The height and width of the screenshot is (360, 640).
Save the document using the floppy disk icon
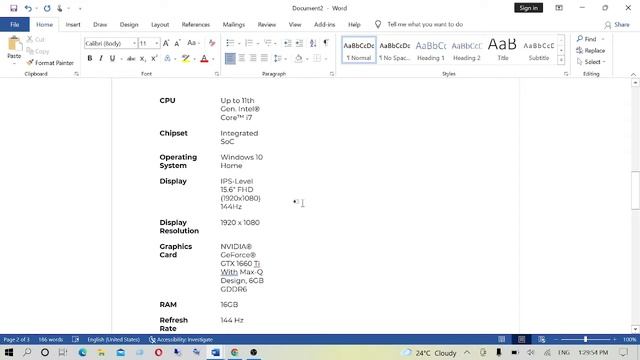click(13, 8)
